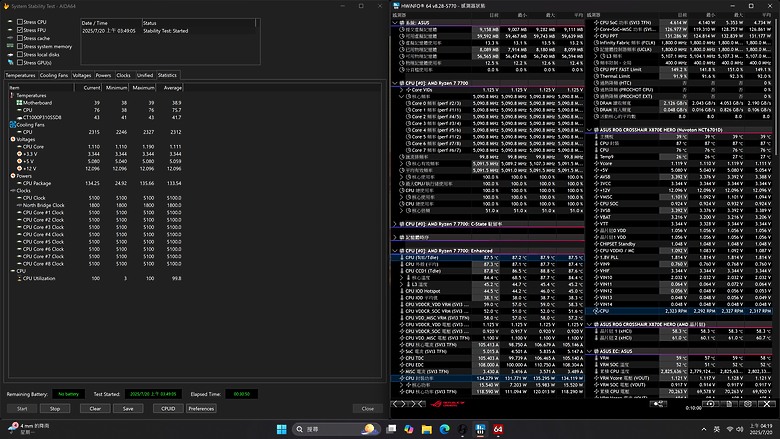Switch to the Unified tab

click(145, 75)
